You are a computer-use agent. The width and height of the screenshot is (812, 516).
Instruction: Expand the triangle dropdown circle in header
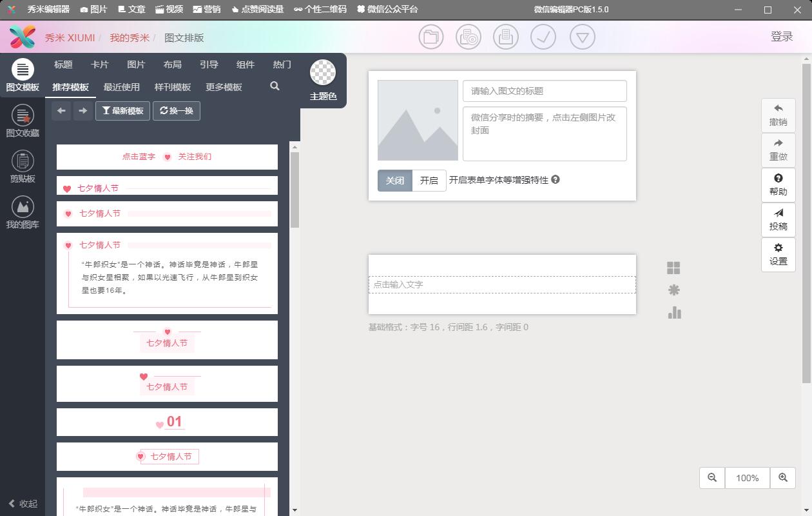(x=582, y=37)
